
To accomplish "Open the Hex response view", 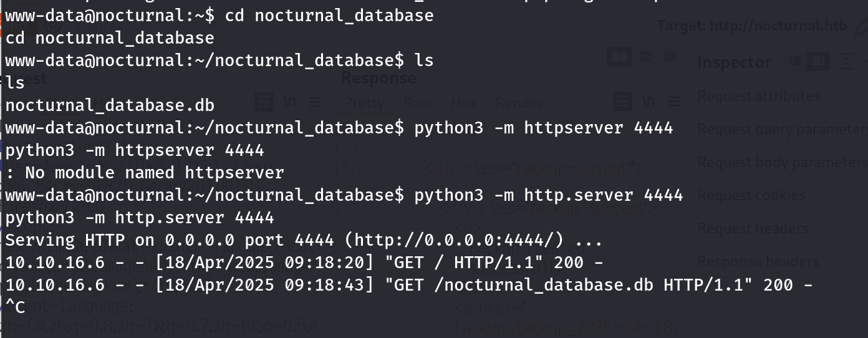I will pyautogui.click(x=463, y=103).
